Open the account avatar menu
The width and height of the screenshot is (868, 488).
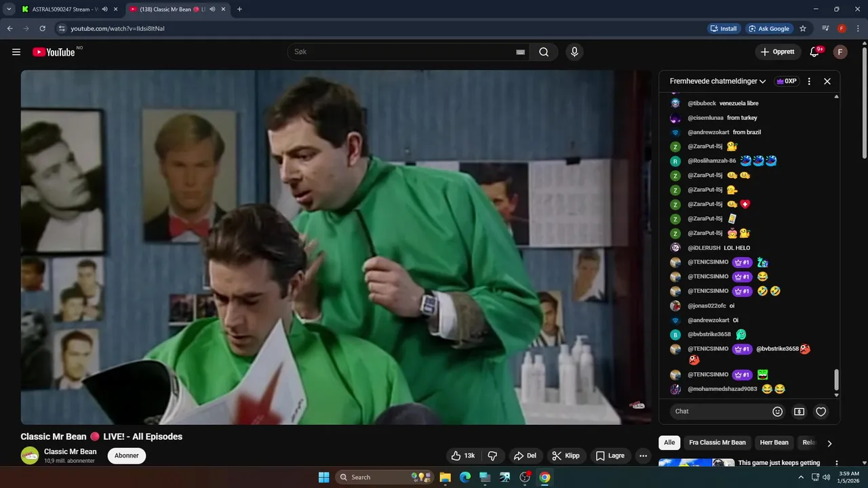pos(840,52)
